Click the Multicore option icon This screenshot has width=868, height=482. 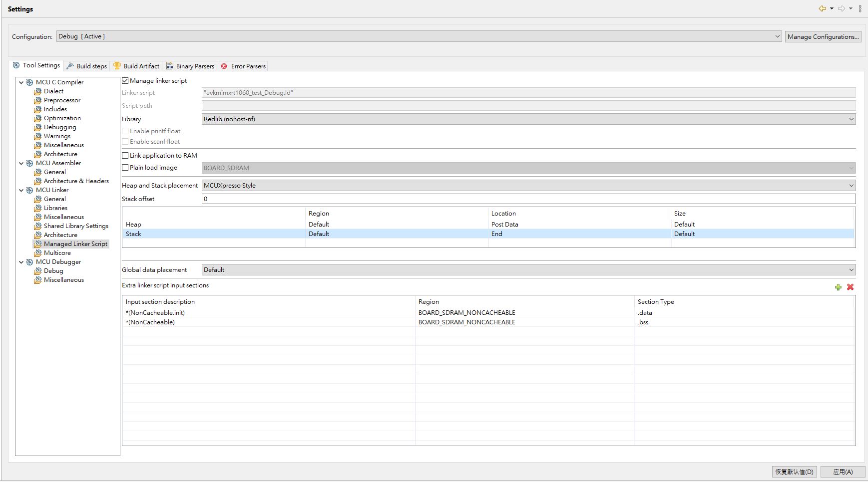click(38, 253)
